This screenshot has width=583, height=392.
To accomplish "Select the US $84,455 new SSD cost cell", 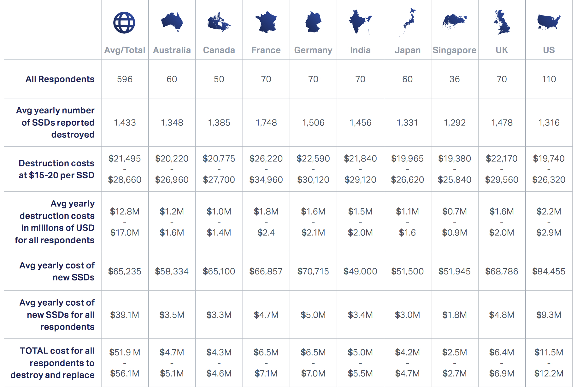I will pyautogui.click(x=549, y=271).
